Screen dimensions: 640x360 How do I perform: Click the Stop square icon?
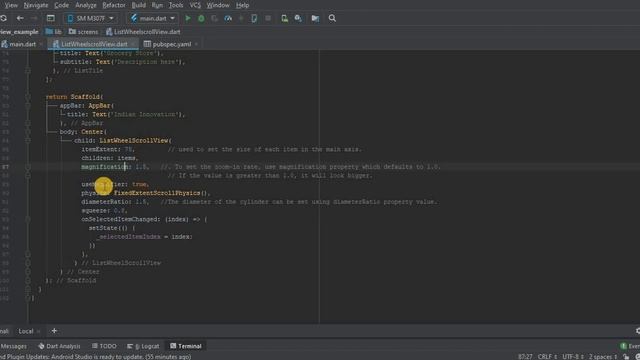point(268,18)
